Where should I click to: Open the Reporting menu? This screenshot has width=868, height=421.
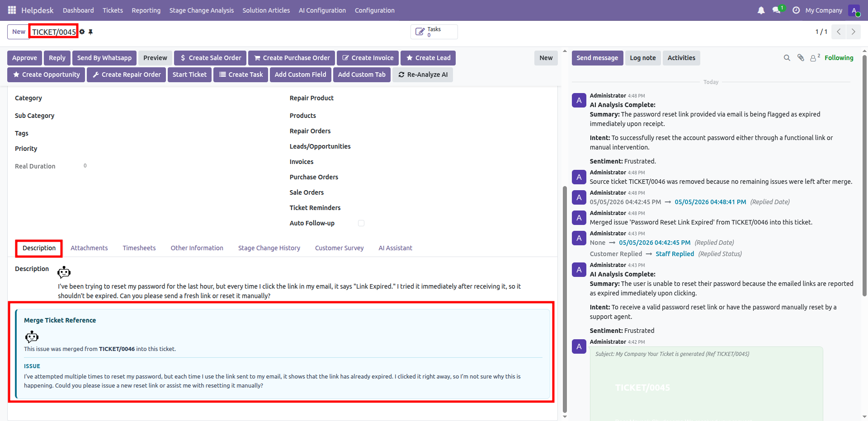(146, 10)
